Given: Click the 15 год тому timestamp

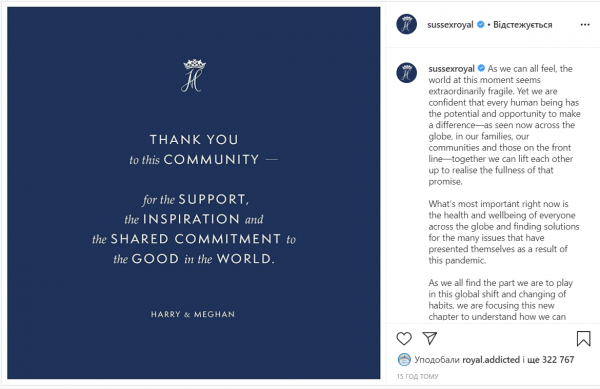Looking at the screenshot, I should pyautogui.click(x=417, y=376).
